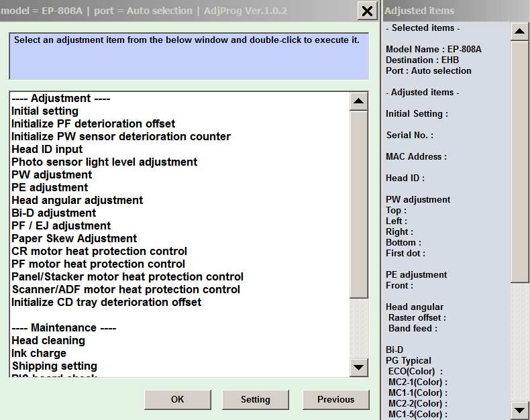This screenshot has height=420, width=530.
Task: Click 'Port : Auto selection' in side panel
Action: click(429, 71)
